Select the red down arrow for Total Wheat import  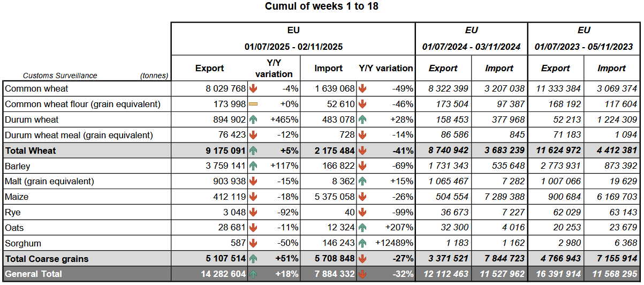362,151
